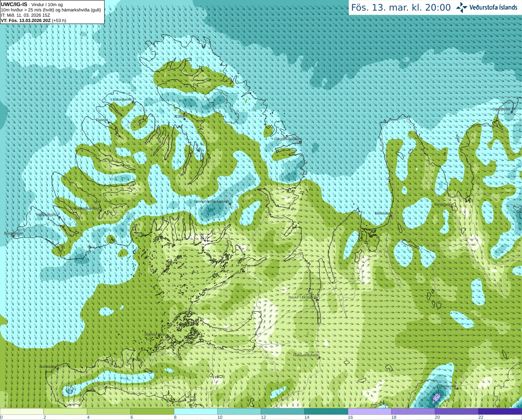Image resolution: width=522 pixels, height=420 pixels.
Task: Click the Holtavörðuheiði station marker
Action: (x=319, y=358)
